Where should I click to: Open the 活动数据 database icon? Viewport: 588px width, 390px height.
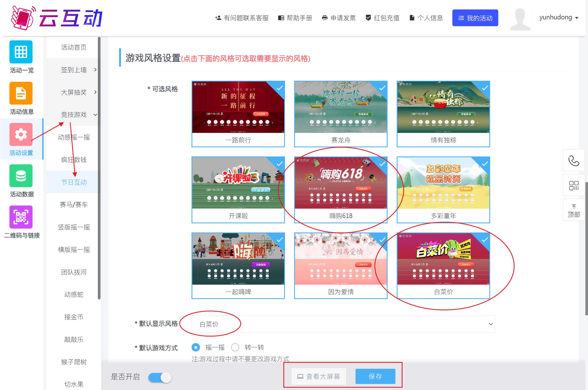click(x=21, y=176)
